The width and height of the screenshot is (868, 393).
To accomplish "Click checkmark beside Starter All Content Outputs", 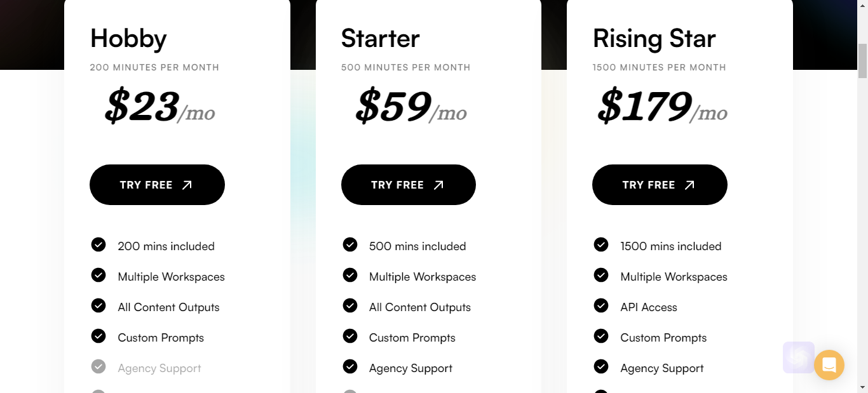I will [350, 305].
